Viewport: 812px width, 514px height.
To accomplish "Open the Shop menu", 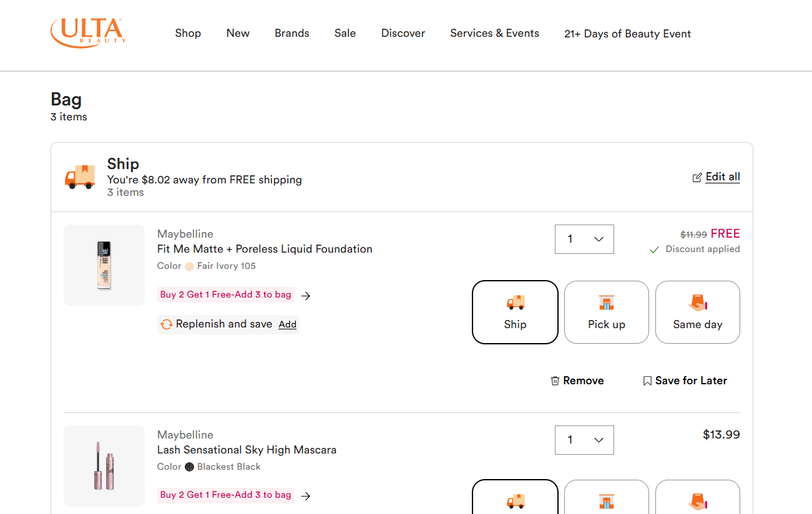I will click(188, 33).
